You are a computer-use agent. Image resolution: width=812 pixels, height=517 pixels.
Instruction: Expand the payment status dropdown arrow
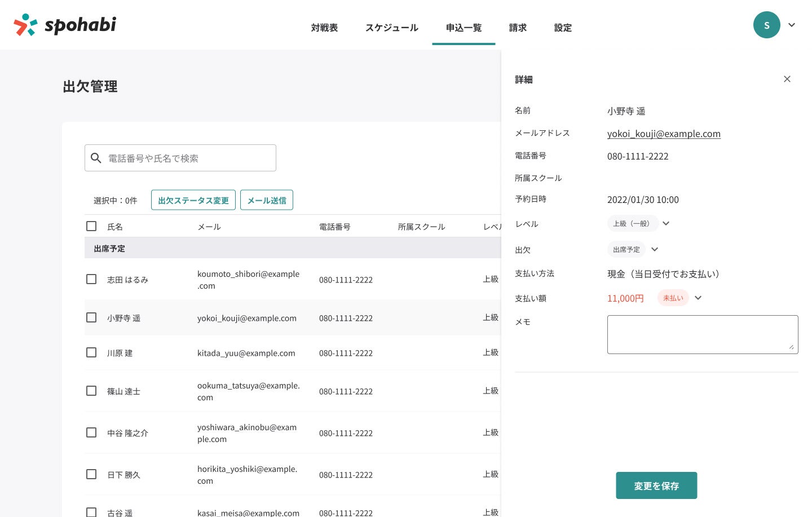698,298
